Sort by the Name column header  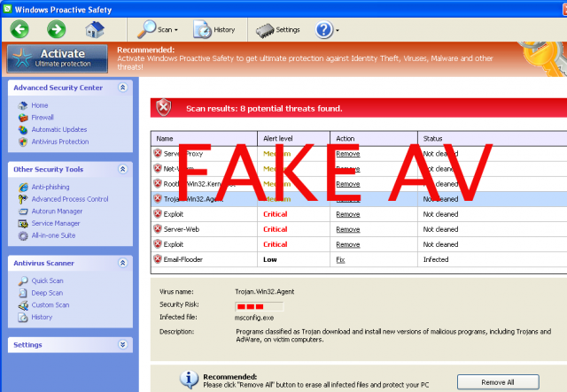click(204, 139)
